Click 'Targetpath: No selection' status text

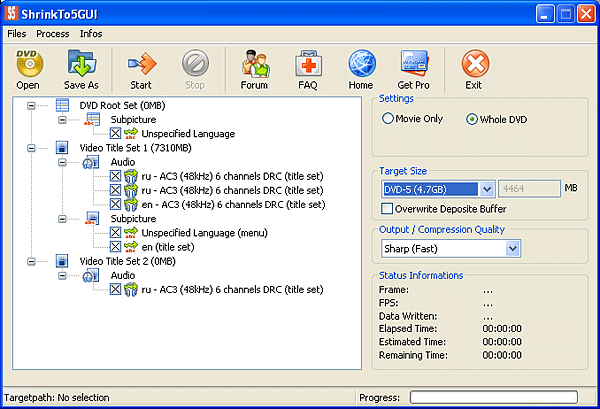(x=57, y=398)
